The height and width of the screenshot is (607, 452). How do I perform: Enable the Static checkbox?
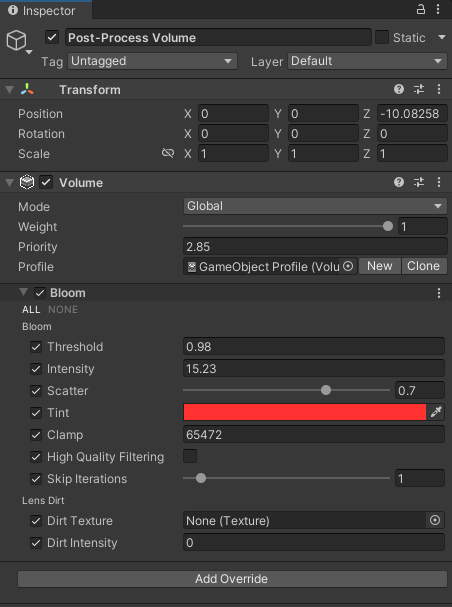(x=382, y=38)
